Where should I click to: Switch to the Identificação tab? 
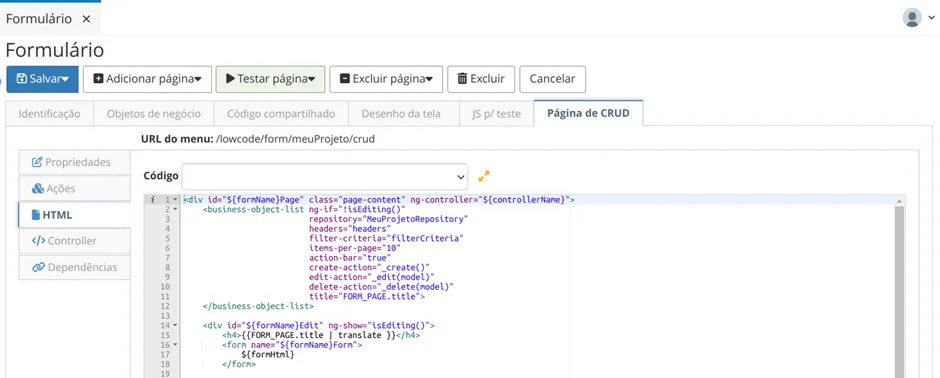[50, 113]
